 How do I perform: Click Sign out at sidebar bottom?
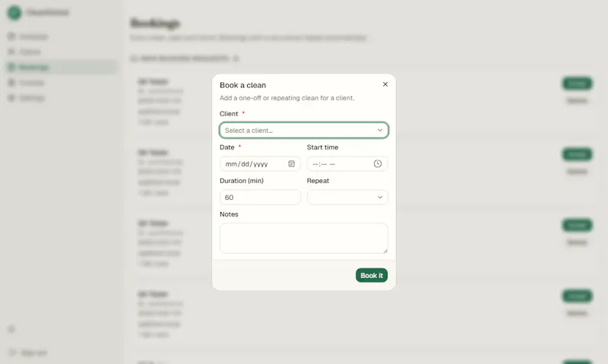coord(28,353)
